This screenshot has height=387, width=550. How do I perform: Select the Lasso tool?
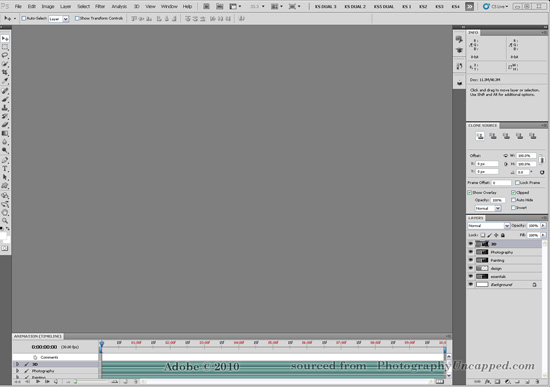pos(5,55)
